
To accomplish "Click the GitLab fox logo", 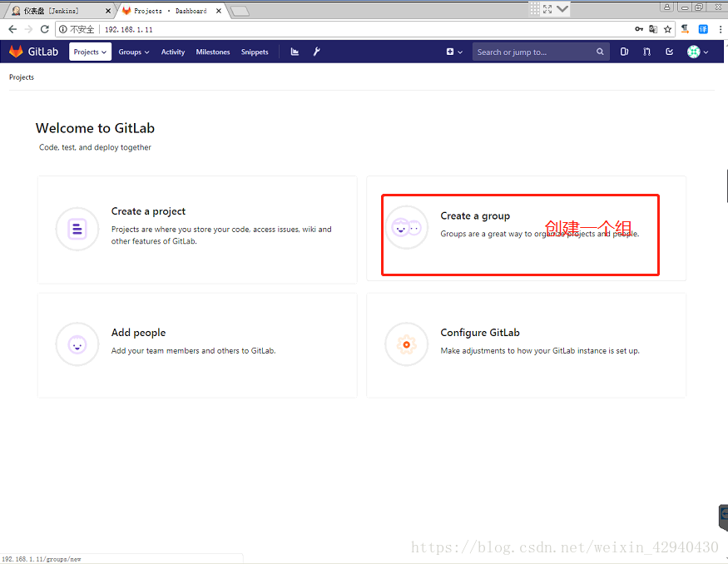I will (16, 52).
